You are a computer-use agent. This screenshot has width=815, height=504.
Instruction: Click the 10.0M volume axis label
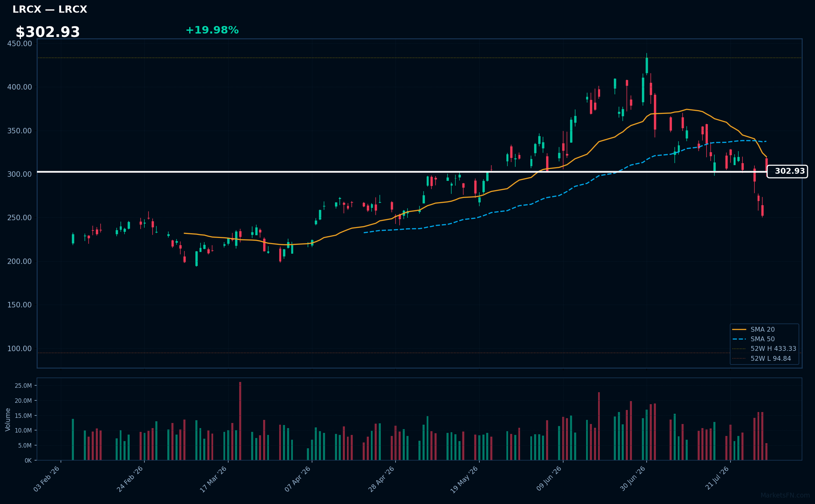(23, 430)
